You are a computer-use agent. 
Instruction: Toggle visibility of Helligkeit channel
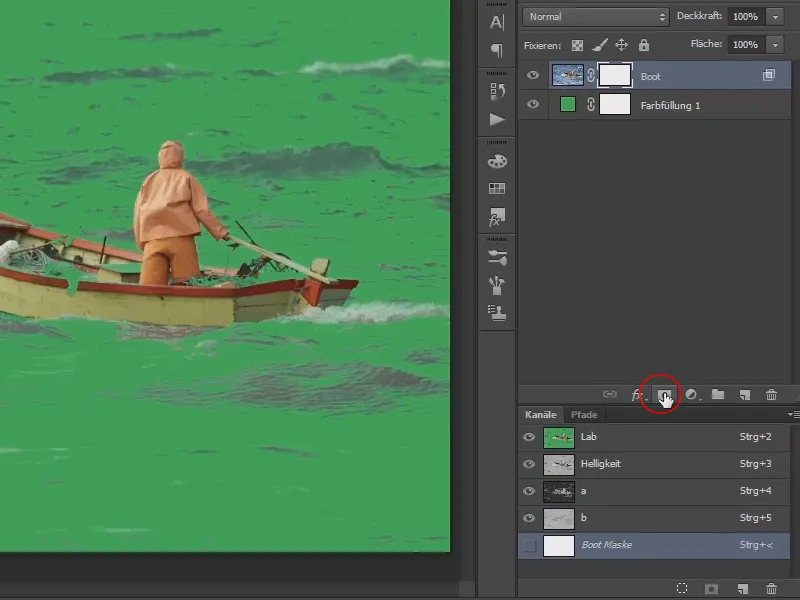coord(529,464)
